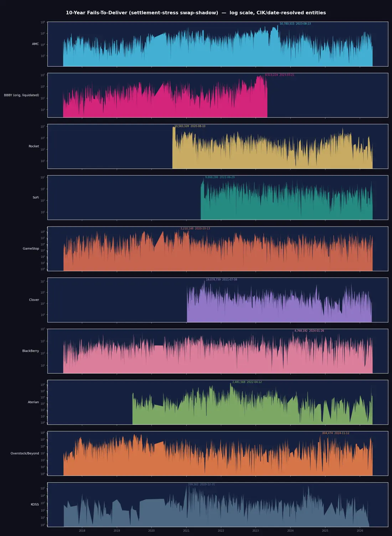Screen dimensions: 392x536
Task: Click the Overstock/Beyond row label
Action: (25, 453)
